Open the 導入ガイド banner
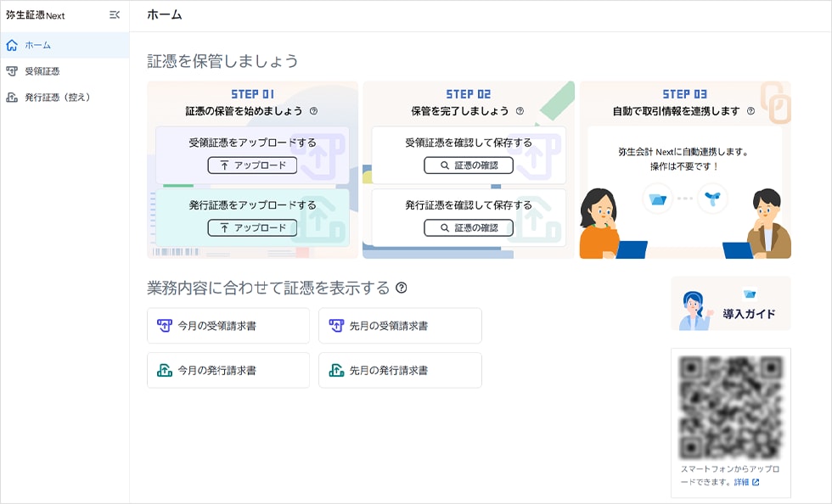The width and height of the screenshot is (832, 504). tap(730, 304)
